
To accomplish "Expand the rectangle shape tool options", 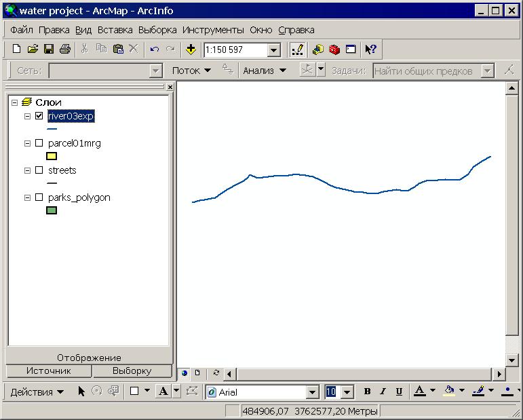I will click(147, 391).
